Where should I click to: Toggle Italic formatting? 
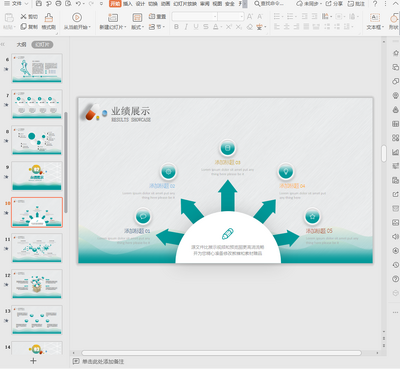[186, 27]
